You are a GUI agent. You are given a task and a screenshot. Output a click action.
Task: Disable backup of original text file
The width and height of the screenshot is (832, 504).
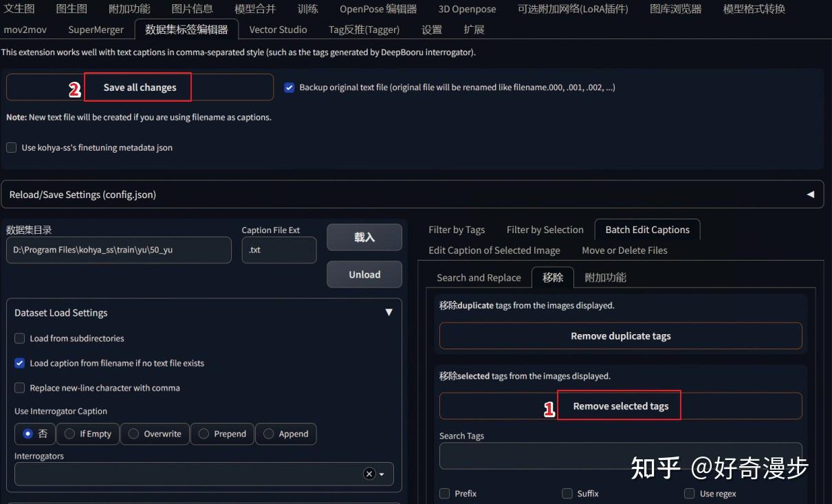289,87
